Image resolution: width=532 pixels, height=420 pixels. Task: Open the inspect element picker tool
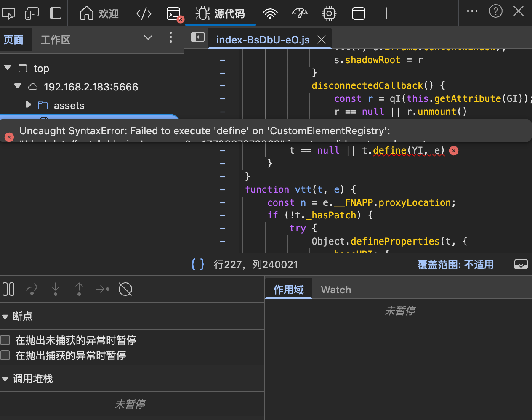pyautogui.click(x=8, y=13)
